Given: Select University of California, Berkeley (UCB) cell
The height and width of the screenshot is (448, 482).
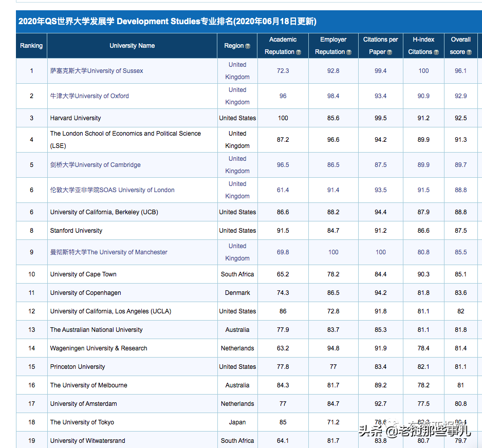Looking at the screenshot, I should (x=132, y=212).
